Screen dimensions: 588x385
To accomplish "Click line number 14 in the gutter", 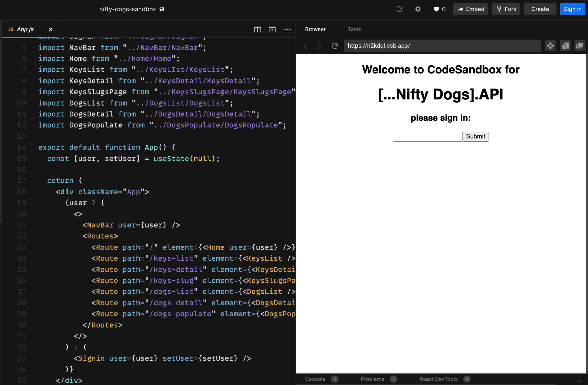I will pyautogui.click(x=22, y=147).
